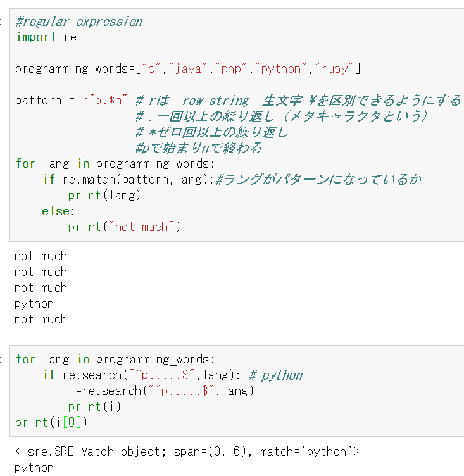Click the i=re.search assignment line

point(161,391)
